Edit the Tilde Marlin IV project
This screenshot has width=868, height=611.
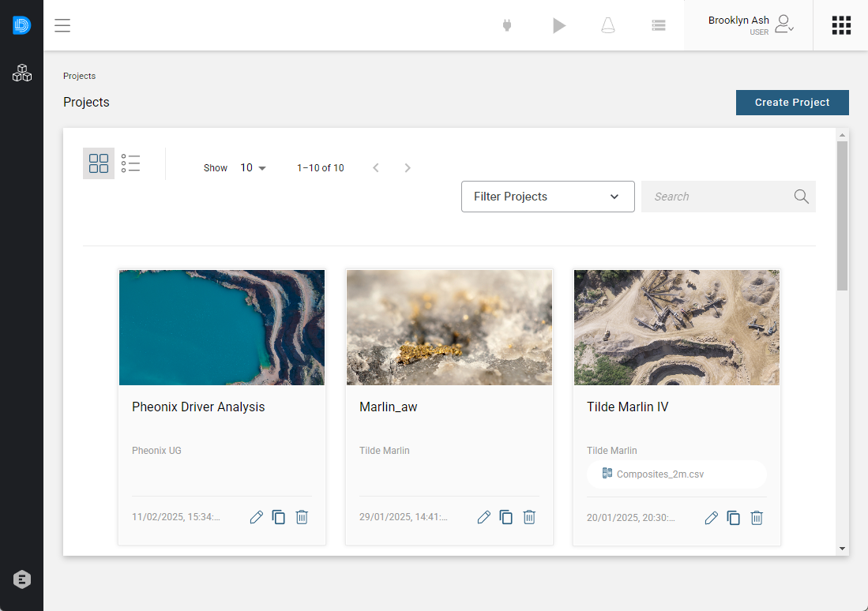[712, 518]
